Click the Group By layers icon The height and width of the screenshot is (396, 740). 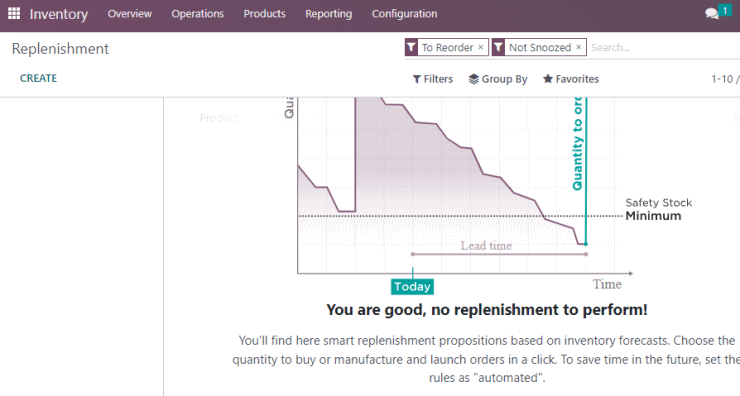click(x=474, y=79)
